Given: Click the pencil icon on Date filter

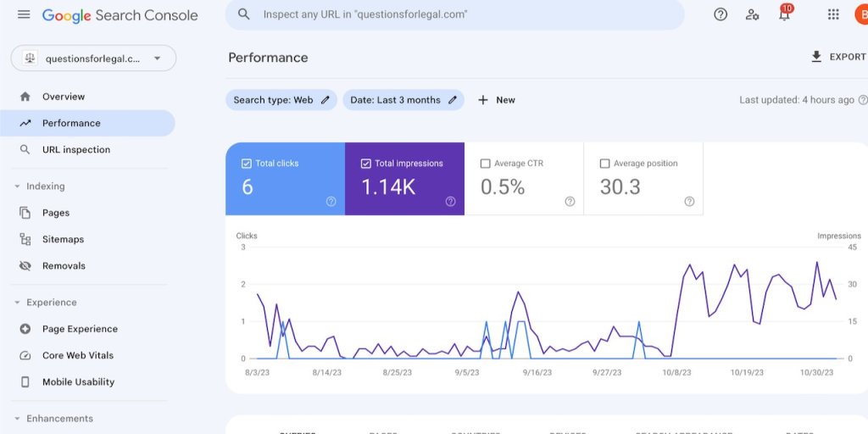Looking at the screenshot, I should 453,100.
